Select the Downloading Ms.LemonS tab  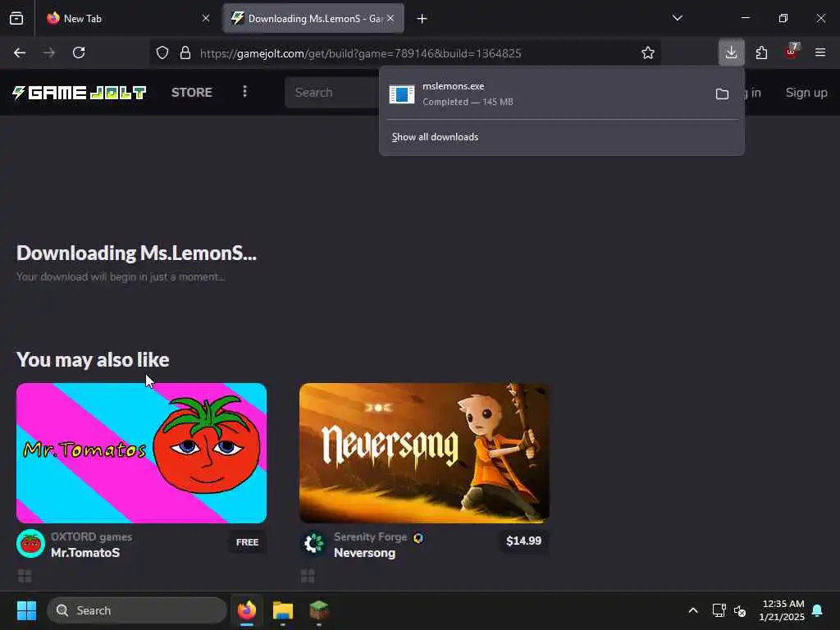313,18
